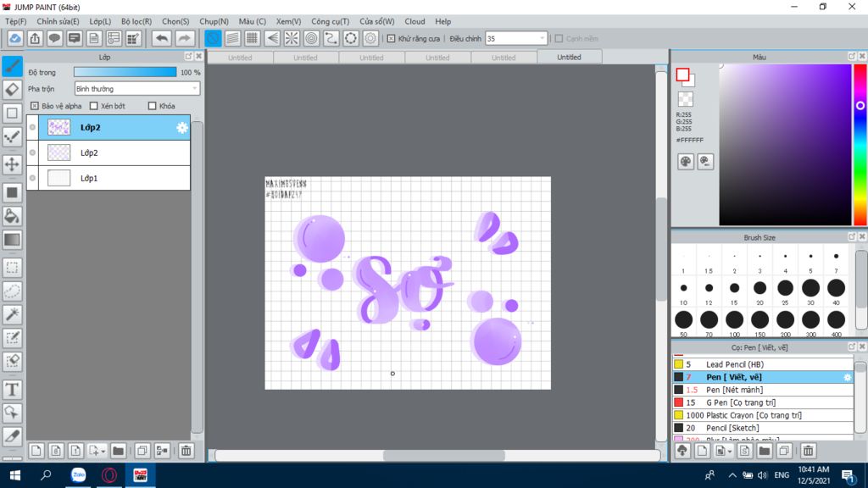Select the Lasso selection tool

tap(12, 291)
